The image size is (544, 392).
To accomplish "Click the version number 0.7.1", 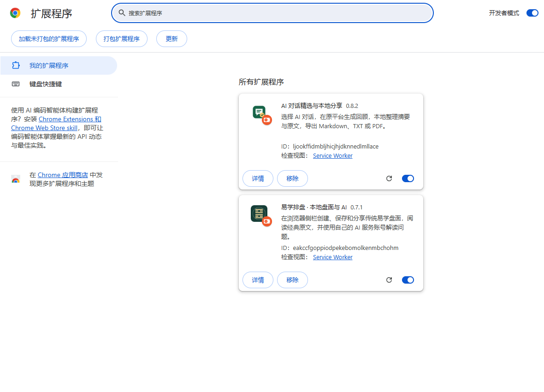I will click(356, 207).
